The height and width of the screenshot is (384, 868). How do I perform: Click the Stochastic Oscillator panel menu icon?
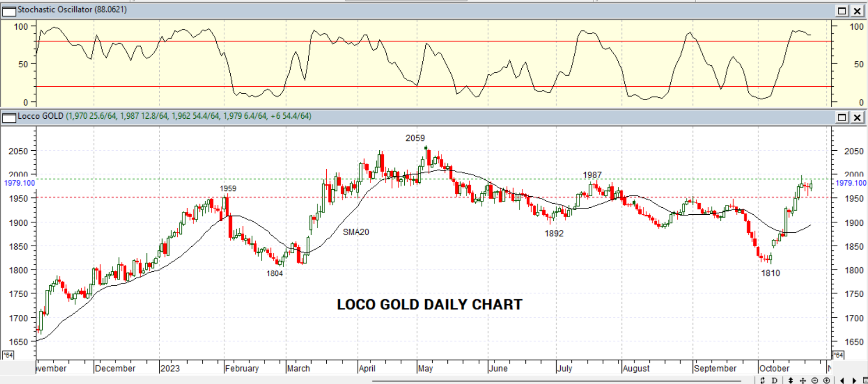coord(9,11)
